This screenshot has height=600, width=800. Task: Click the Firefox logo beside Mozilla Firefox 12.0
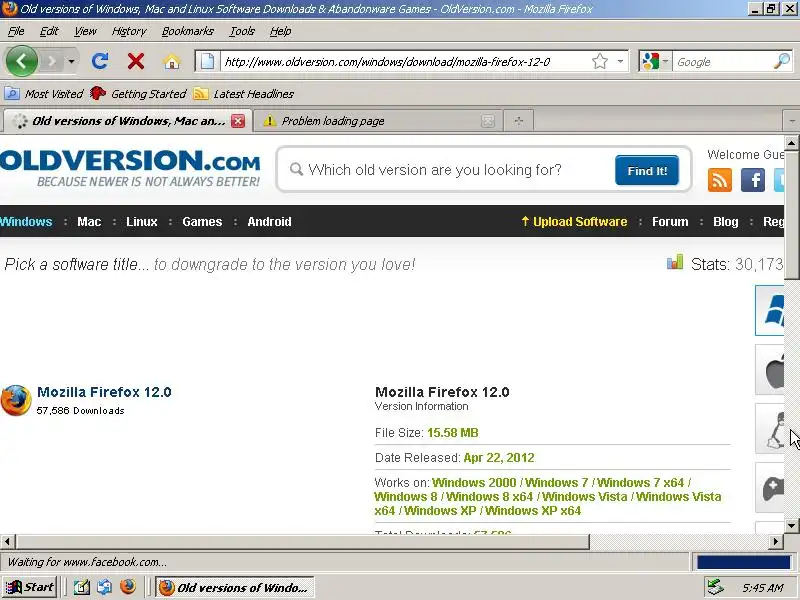click(16, 401)
